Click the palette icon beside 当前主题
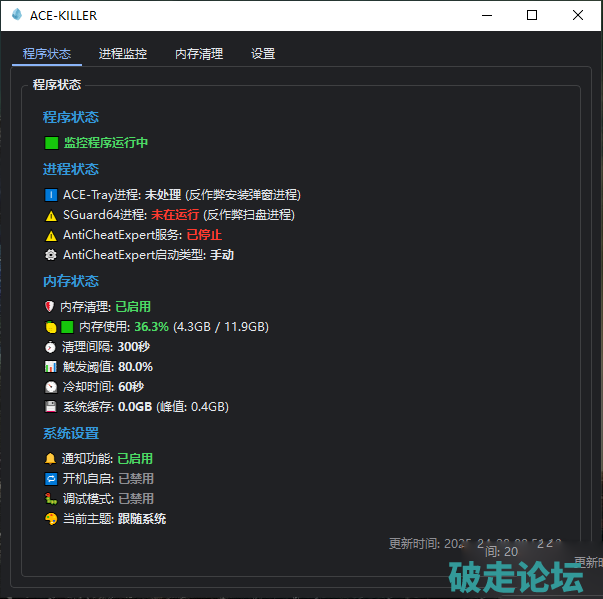This screenshot has width=603, height=599. point(51,519)
